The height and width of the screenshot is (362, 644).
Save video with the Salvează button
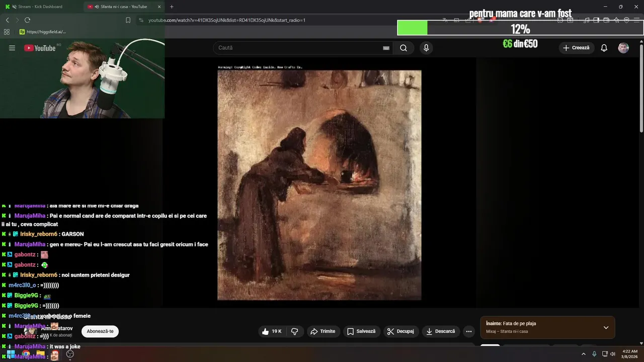coord(361,331)
